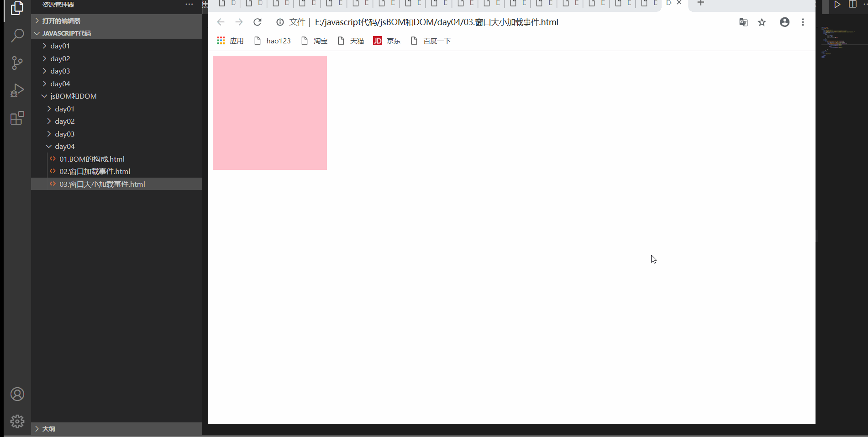This screenshot has height=437, width=868.
Task: Run code with the play icon
Action: coord(837,4)
